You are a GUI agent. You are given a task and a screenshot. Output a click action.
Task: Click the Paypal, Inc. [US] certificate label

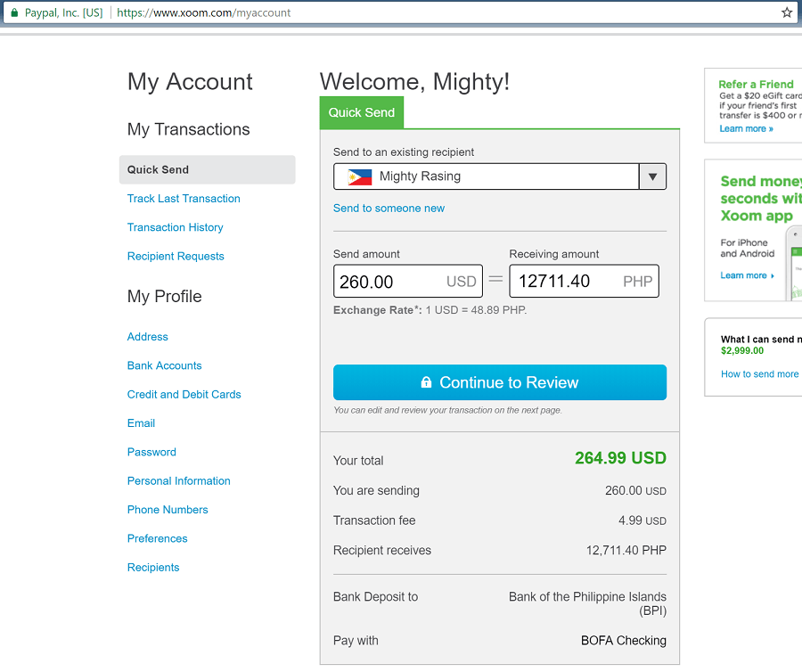[x=63, y=12]
